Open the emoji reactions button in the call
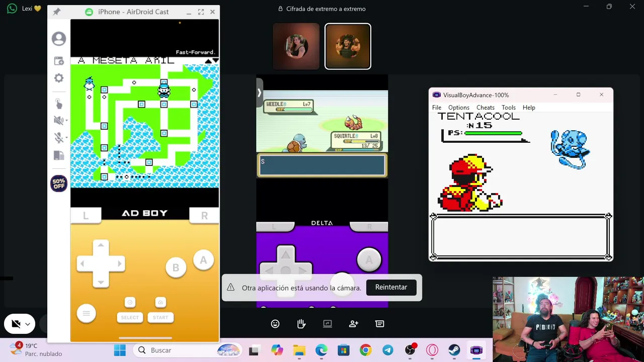This screenshot has height=362, width=644. (275, 324)
